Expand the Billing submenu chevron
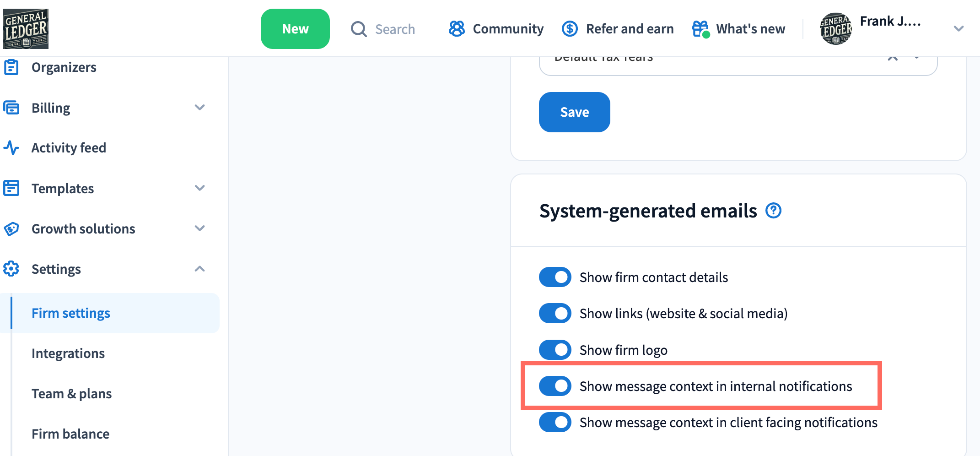 pos(199,108)
